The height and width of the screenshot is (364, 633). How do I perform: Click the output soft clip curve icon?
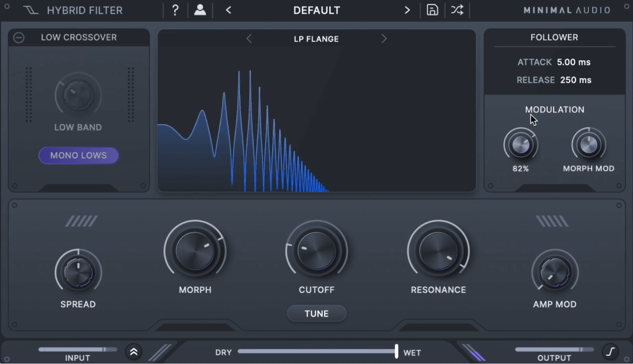[611, 352]
